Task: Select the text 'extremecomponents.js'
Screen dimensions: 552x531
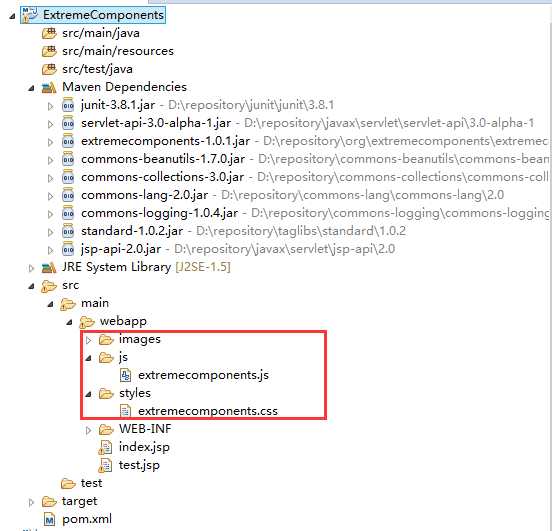Action: [203, 375]
